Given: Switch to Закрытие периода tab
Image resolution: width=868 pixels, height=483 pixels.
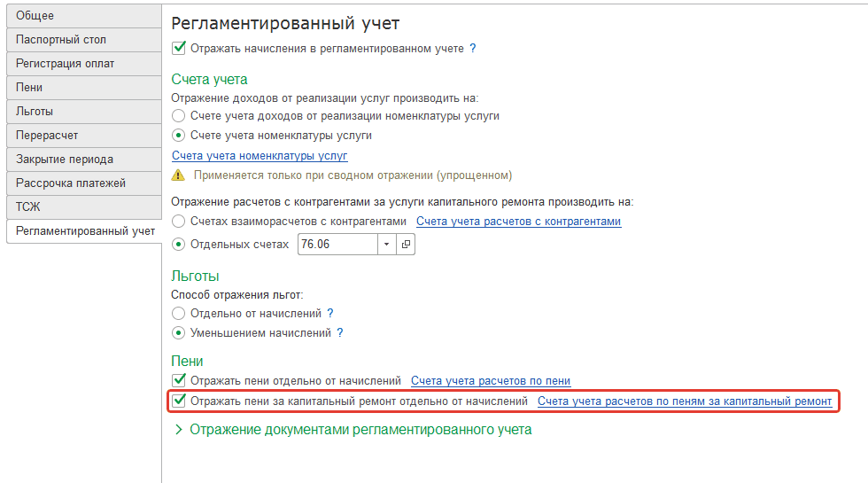Looking at the screenshot, I should (x=84, y=159).
